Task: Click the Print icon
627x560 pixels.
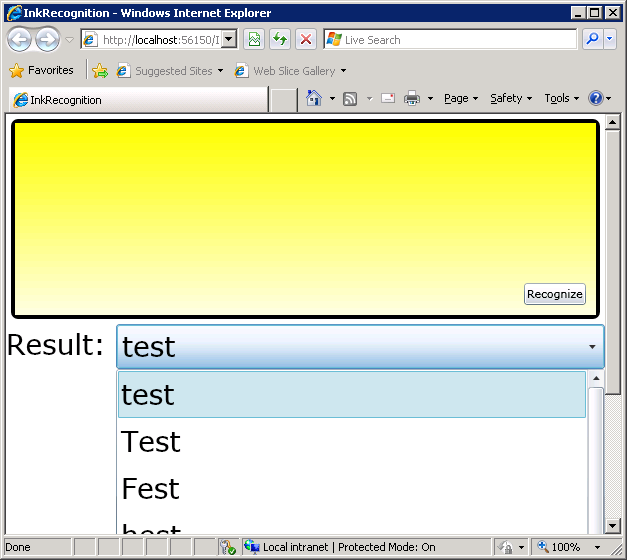Action: pyautogui.click(x=412, y=98)
